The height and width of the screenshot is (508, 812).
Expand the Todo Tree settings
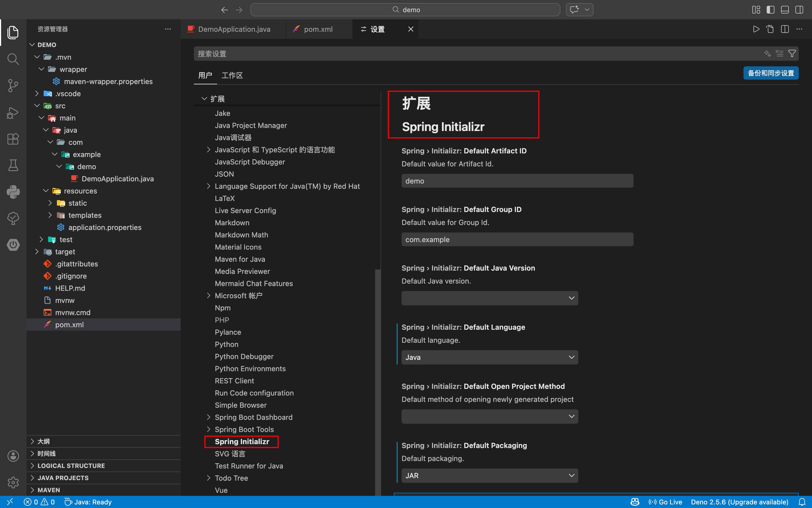(209, 478)
